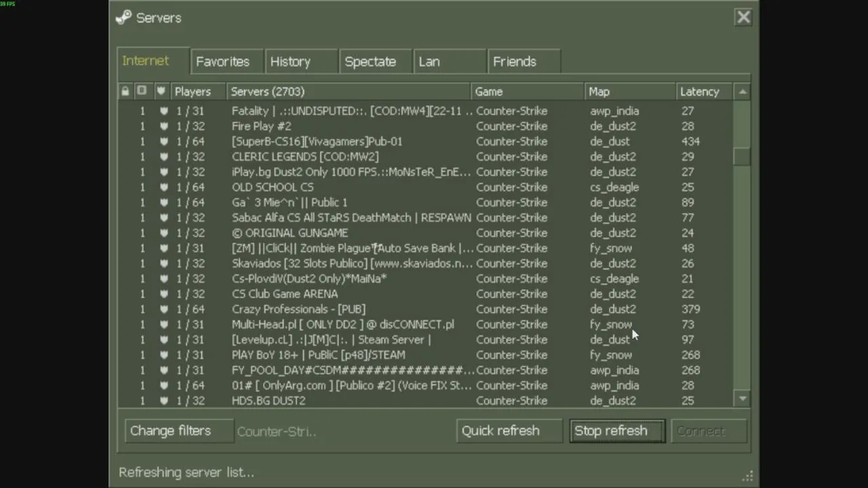This screenshot has height=488, width=868.
Task: Sort by the Servers (2703) column header
Action: 349,91
